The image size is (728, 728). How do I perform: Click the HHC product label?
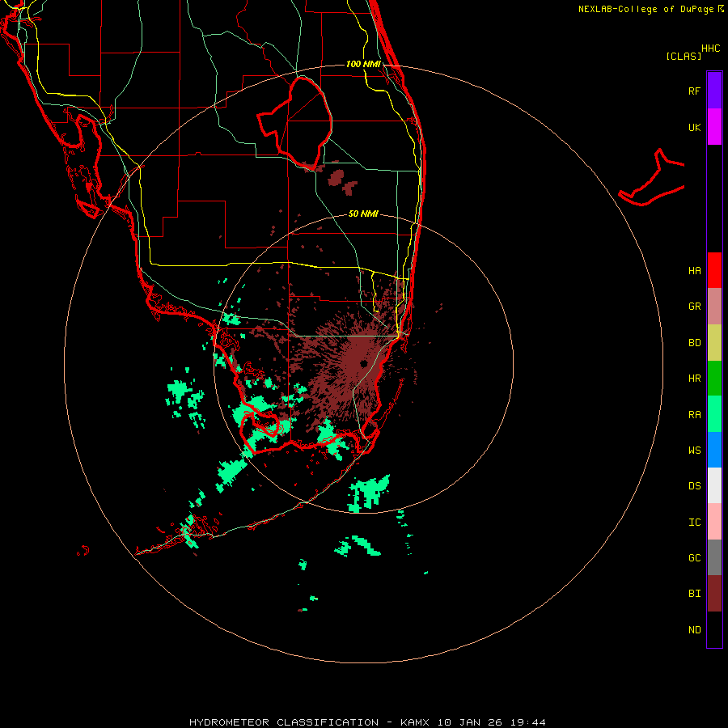coord(711,49)
